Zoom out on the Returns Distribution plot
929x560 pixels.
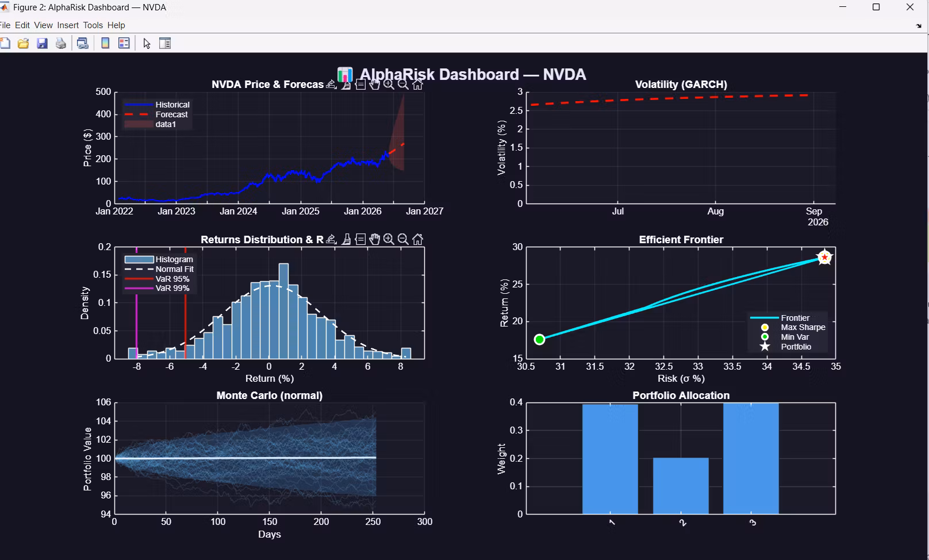tap(404, 239)
